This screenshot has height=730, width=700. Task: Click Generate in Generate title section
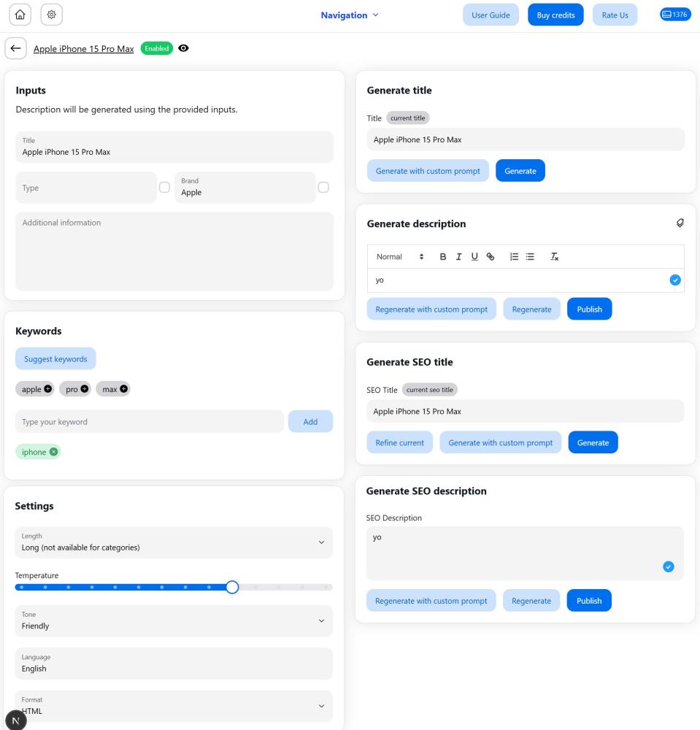(x=520, y=170)
